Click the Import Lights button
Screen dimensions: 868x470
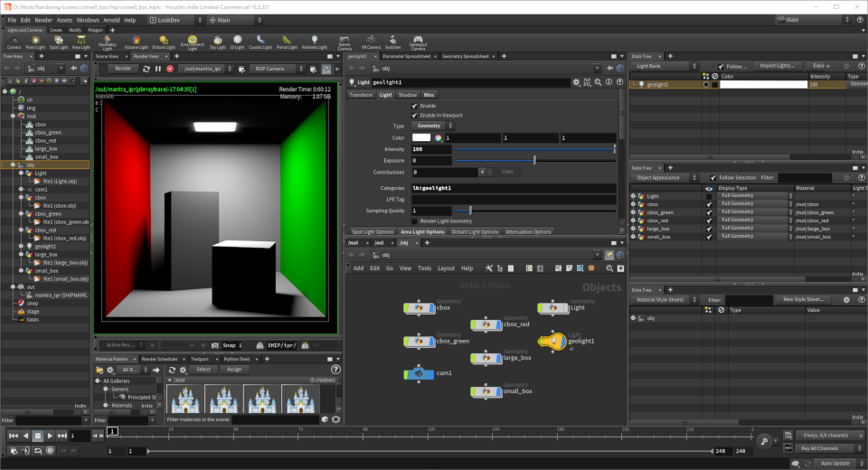point(777,66)
